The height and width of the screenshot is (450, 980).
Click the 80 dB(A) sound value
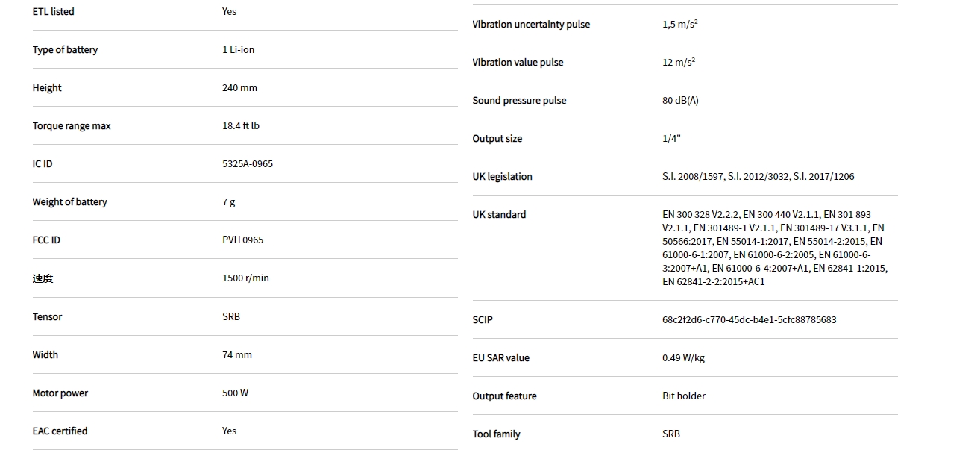680,101
